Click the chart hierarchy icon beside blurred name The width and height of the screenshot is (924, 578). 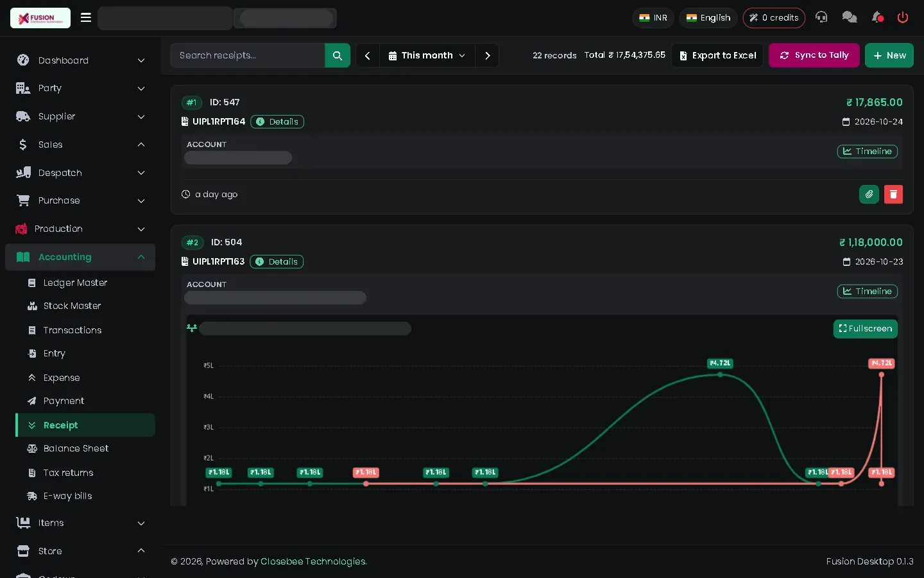point(192,328)
